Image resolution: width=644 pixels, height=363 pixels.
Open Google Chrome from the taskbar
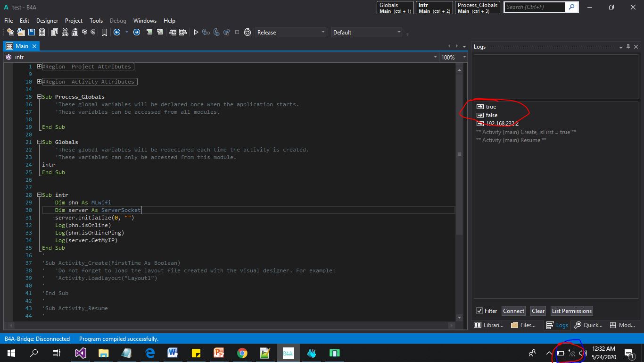pos(242,353)
